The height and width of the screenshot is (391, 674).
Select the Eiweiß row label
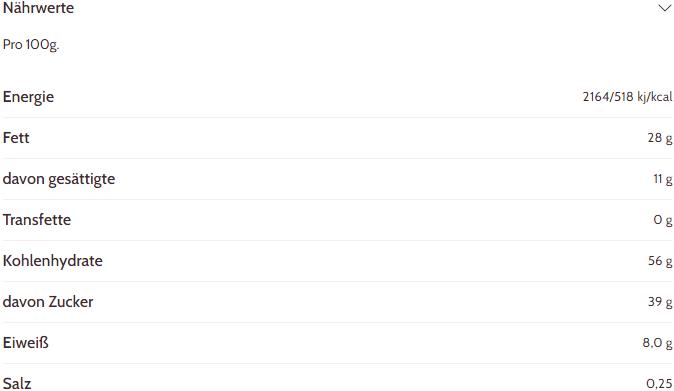[x=25, y=343]
